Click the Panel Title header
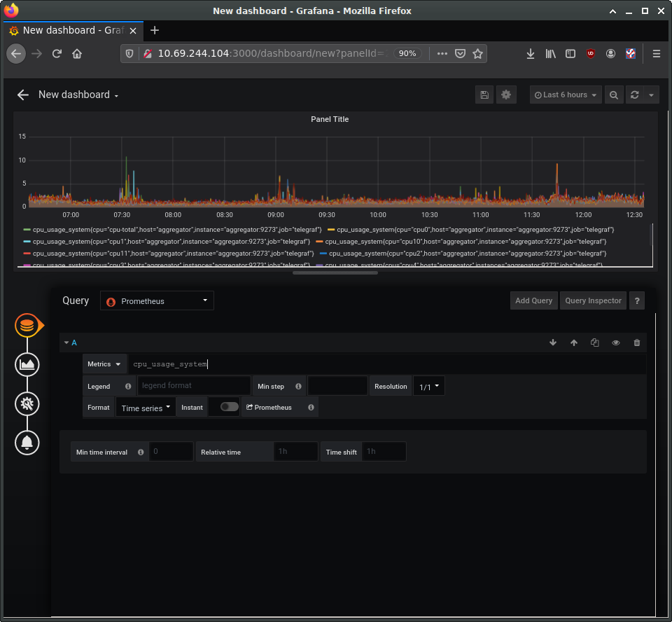Screen dimensions: 672x622 point(330,119)
